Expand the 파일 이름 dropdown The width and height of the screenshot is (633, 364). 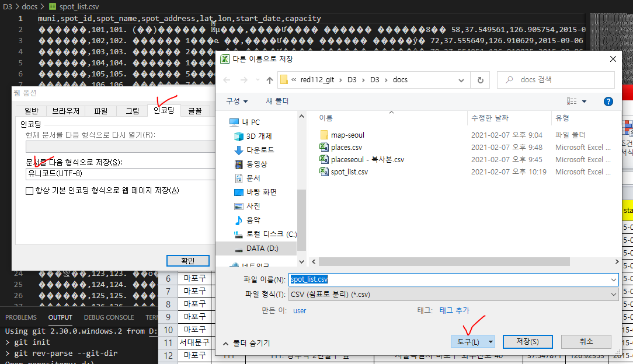(x=613, y=279)
